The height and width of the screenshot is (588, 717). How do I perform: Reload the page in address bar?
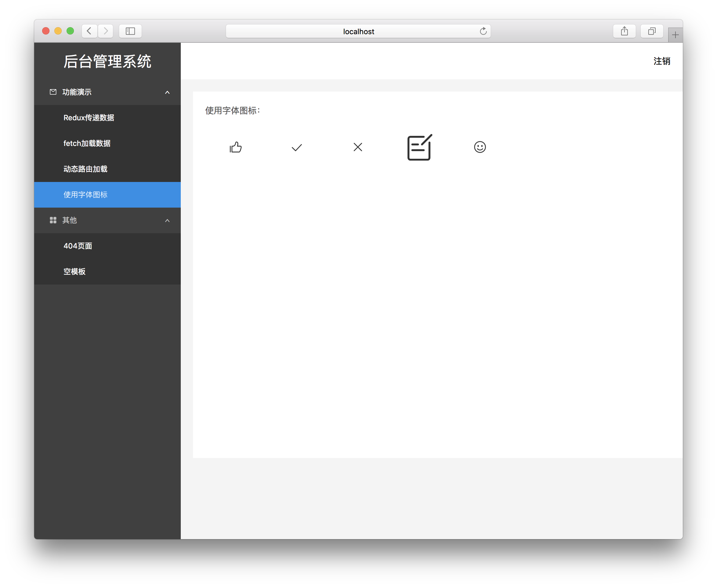(483, 31)
